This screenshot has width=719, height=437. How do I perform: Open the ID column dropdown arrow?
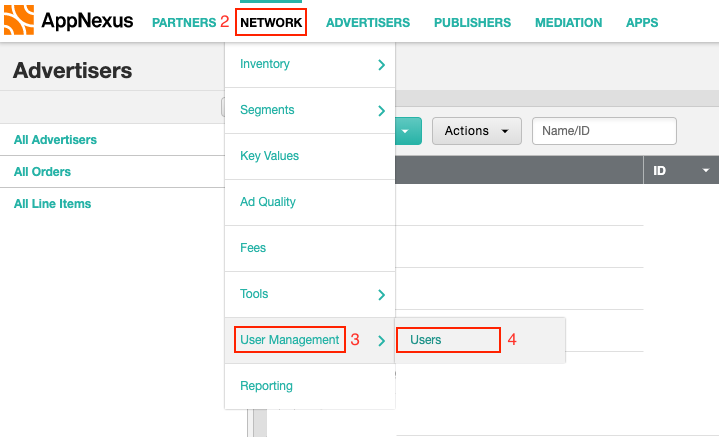click(706, 171)
